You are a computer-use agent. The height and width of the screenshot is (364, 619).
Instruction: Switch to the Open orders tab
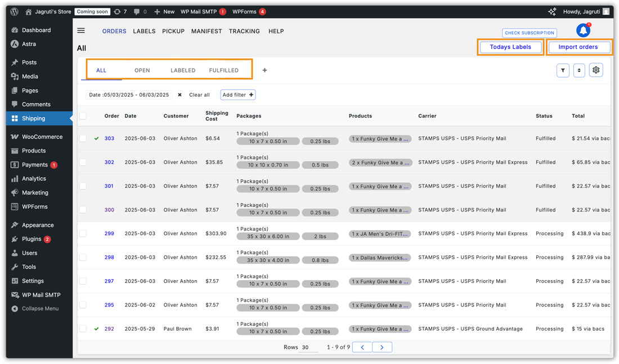pyautogui.click(x=142, y=70)
